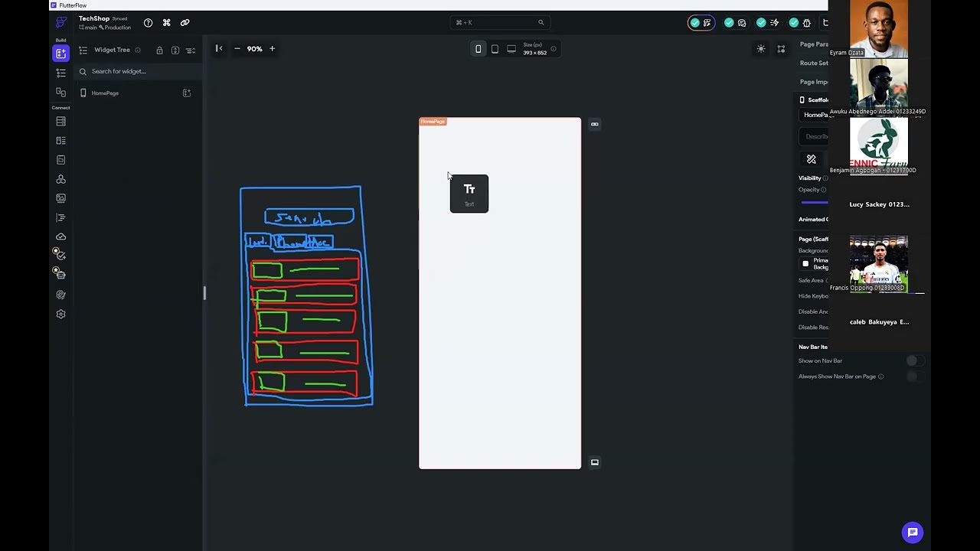Image resolution: width=980 pixels, height=551 pixels.
Task: Expand the Route Settings section
Action: (814, 63)
